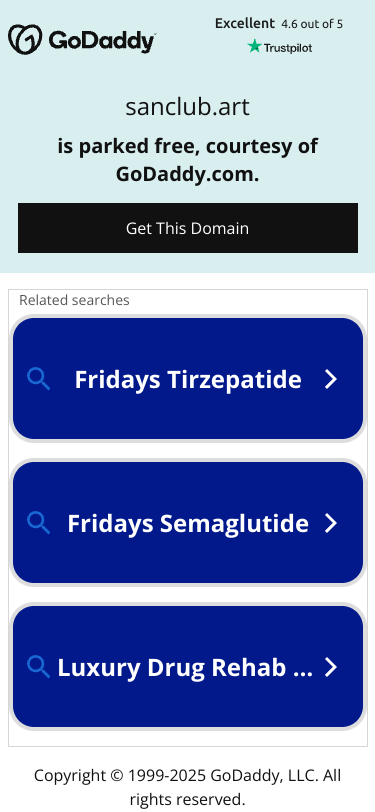This screenshot has height=812, width=375.
Task: Click the green Trustpilot star icon
Action: coord(254,47)
